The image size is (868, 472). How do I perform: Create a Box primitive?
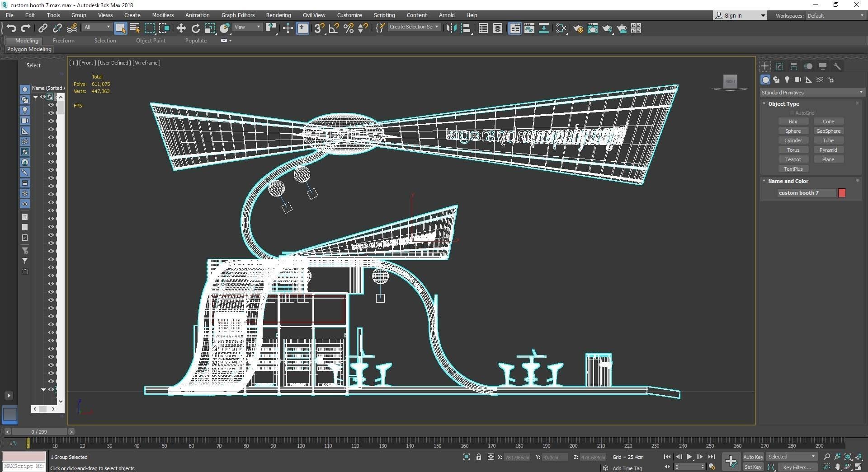793,122
